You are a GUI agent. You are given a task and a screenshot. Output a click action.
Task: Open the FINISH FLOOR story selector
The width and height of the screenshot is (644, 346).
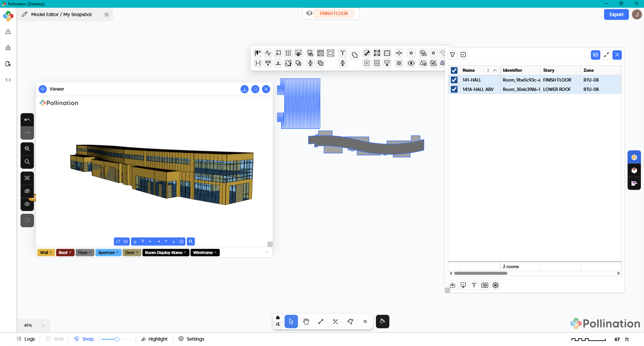333,13
